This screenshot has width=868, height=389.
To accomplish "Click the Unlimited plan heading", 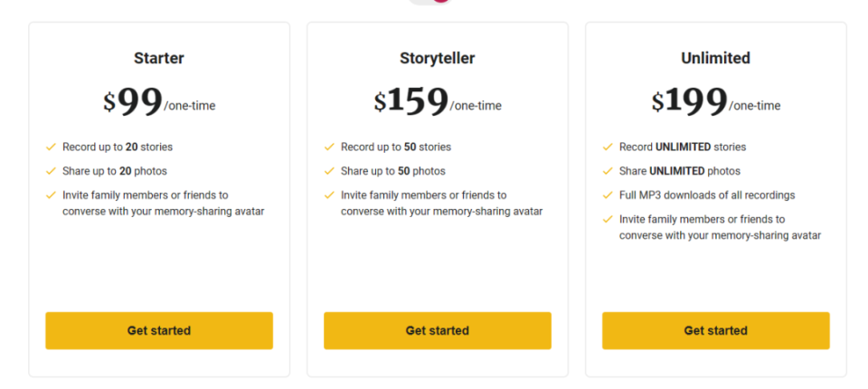I will (x=716, y=58).
